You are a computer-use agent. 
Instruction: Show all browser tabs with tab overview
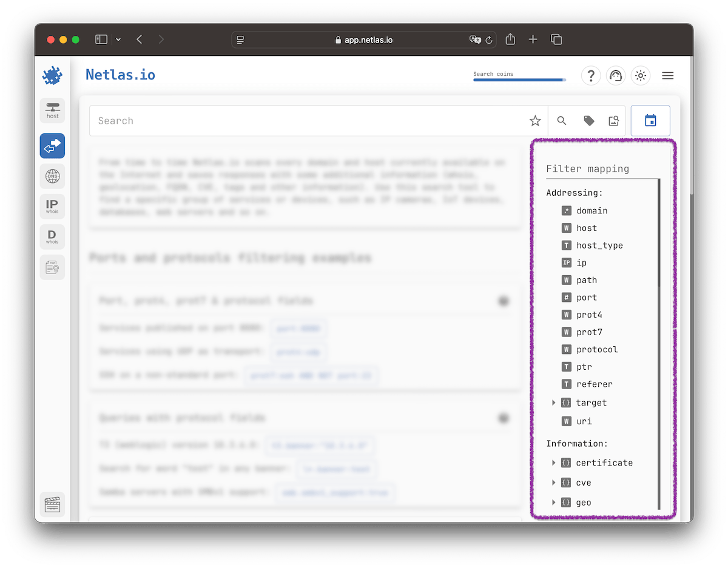[556, 39]
